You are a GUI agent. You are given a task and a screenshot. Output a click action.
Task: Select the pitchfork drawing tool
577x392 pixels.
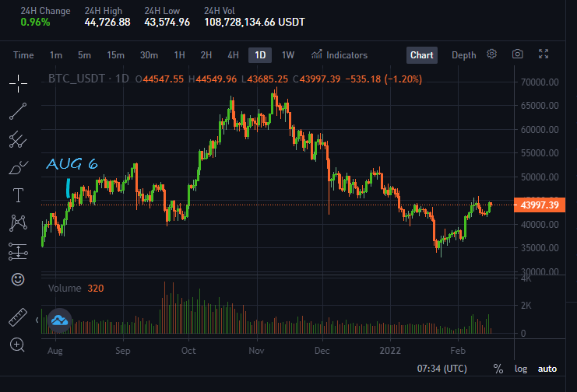[x=18, y=140]
